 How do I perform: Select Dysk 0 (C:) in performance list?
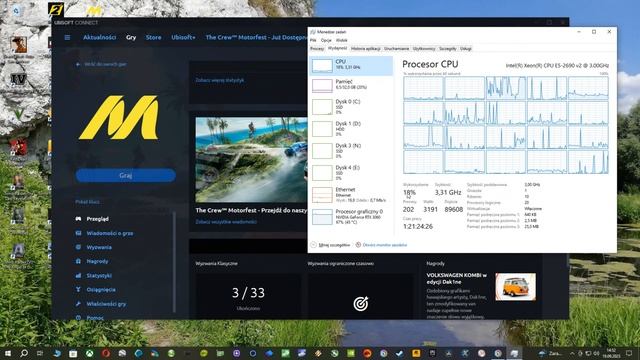[x=351, y=107]
